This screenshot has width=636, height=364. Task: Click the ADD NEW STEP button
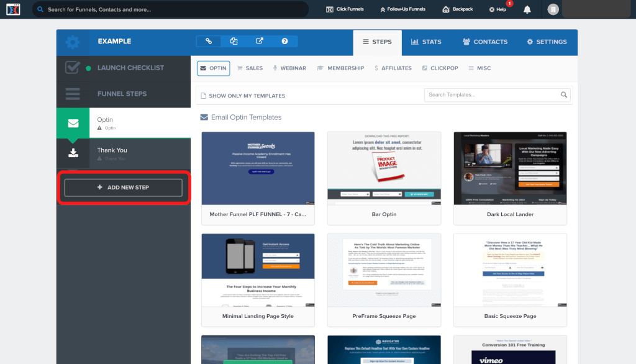tap(122, 189)
